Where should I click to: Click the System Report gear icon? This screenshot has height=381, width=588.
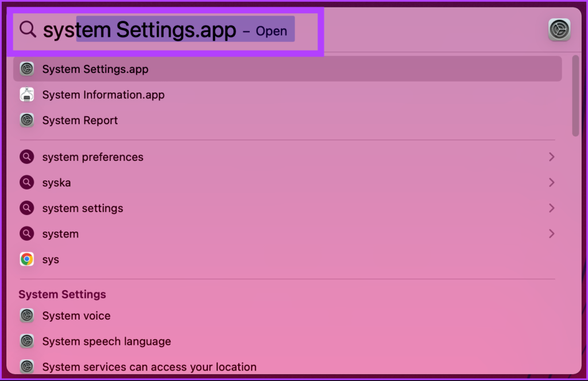click(x=27, y=120)
